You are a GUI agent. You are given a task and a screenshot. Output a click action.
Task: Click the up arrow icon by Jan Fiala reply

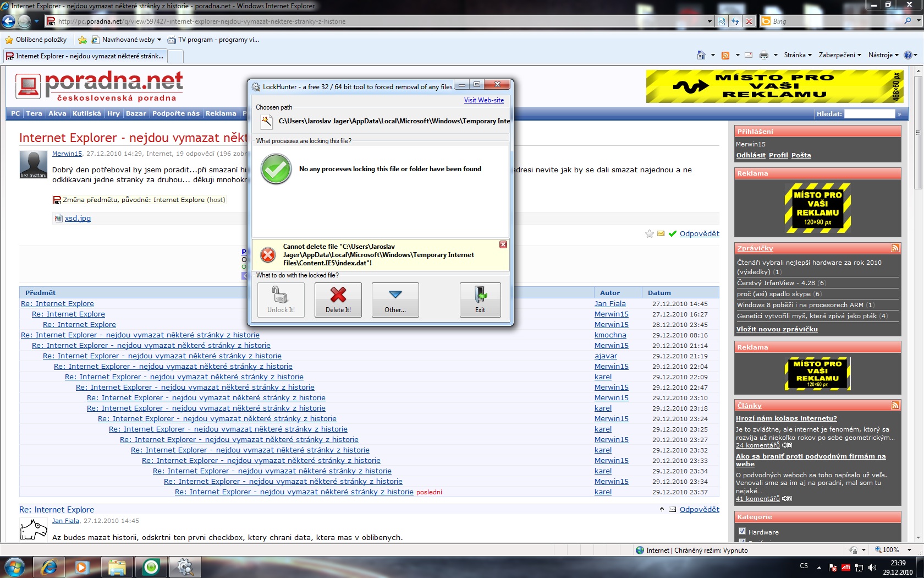tap(662, 510)
